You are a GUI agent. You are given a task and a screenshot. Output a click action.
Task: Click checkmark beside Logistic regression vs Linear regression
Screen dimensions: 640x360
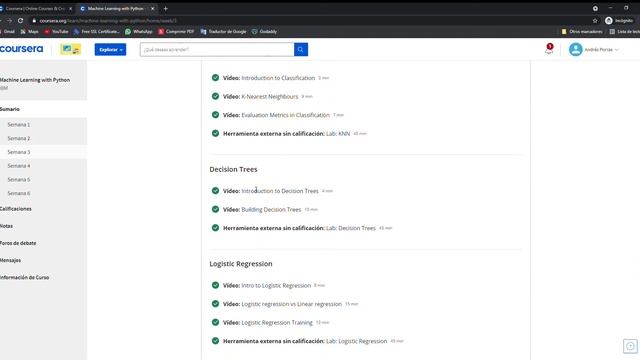(x=215, y=304)
